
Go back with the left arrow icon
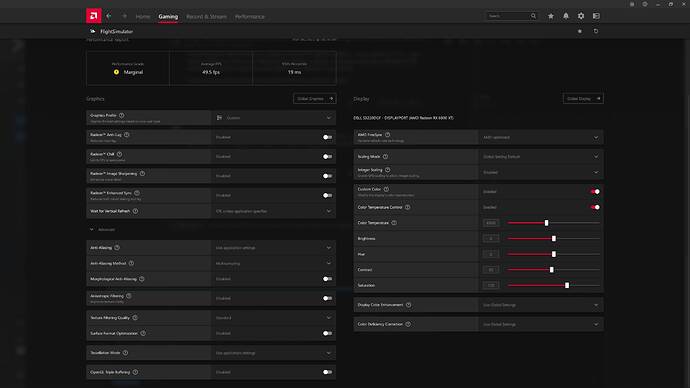(x=109, y=16)
